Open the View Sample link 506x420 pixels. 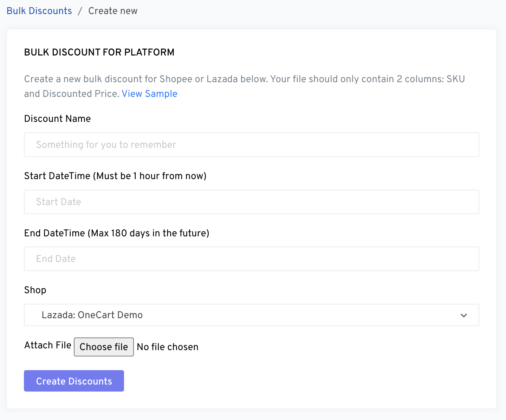click(149, 94)
